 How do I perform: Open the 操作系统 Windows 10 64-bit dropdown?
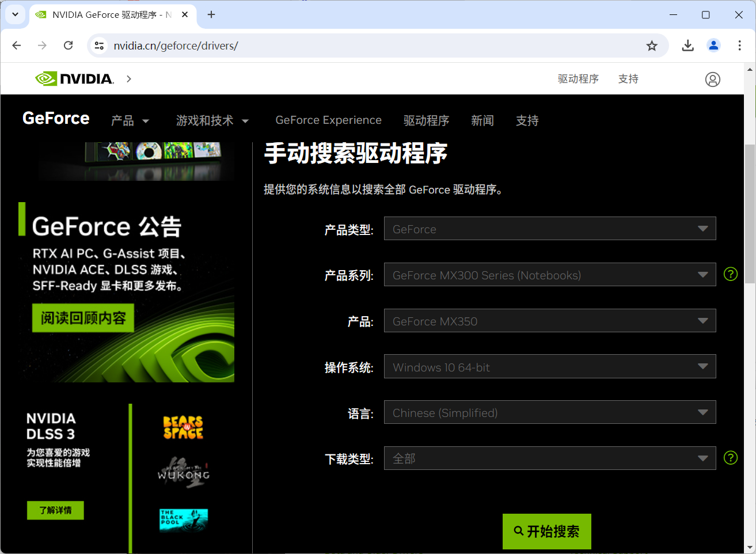tap(550, 366)
